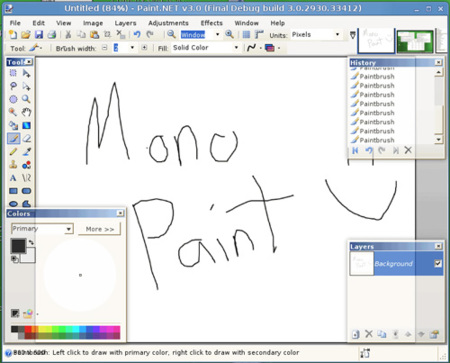450x363 pixels.
Task: Open the image list dropdown arrow
Action: point(353,35)
